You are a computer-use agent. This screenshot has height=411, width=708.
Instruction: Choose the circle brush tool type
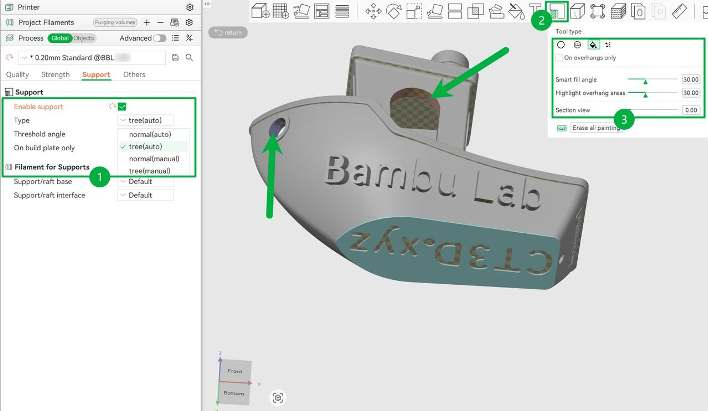(x=561, y=45)
